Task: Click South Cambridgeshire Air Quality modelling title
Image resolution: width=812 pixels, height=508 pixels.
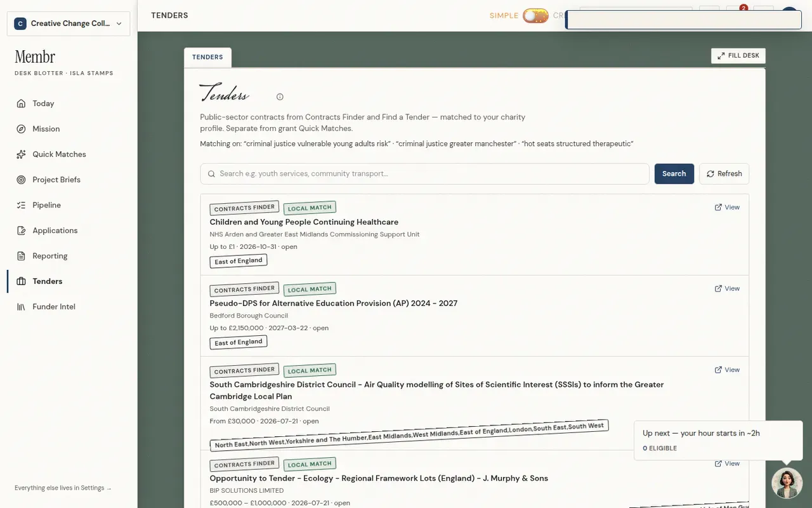Action: [436, 391]
